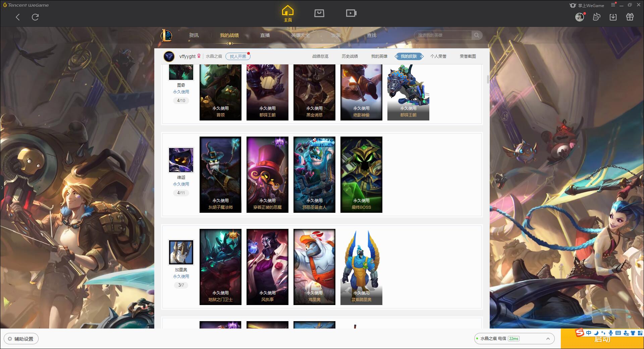Click the orange 启动 launch button
Screen dimensions: 644x349
(602, 340)
